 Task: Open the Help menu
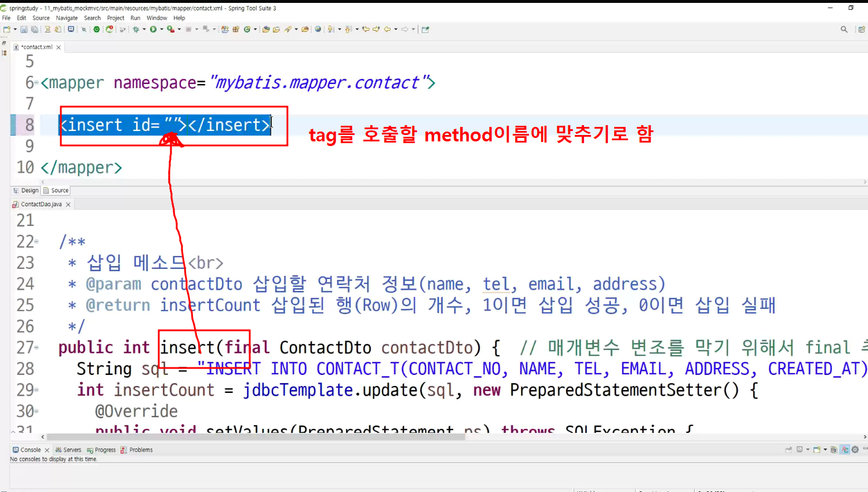pyautogui.click(x=179, y=18)
